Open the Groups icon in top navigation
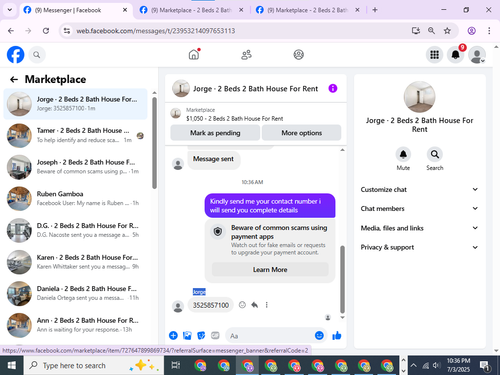This screenshot has height=375, width=500. point(298,54)
